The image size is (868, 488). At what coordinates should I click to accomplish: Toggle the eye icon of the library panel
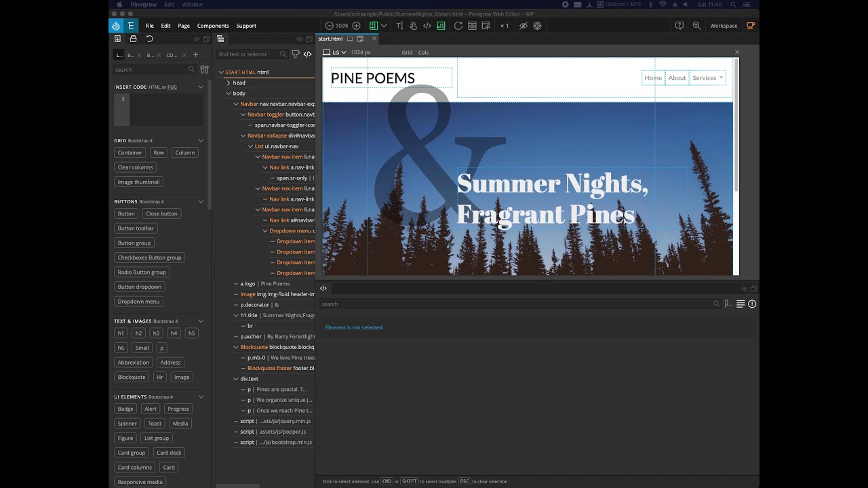[197, 39]
